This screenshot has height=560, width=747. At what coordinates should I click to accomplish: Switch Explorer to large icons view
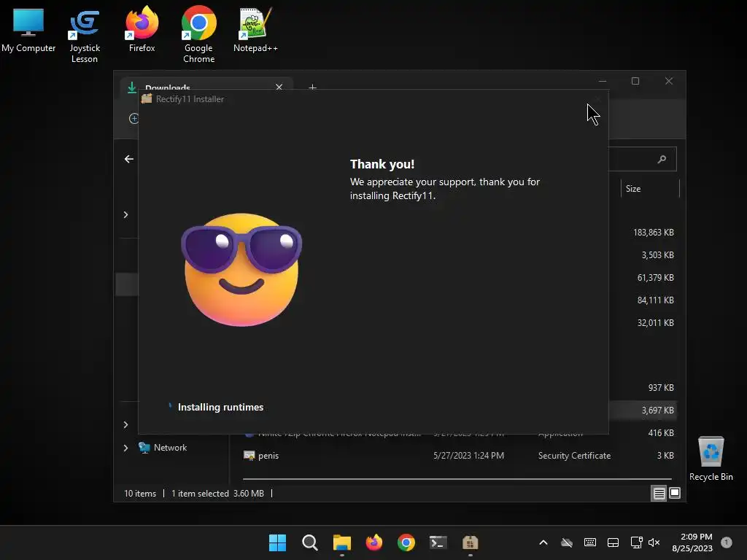pos(675,494)
